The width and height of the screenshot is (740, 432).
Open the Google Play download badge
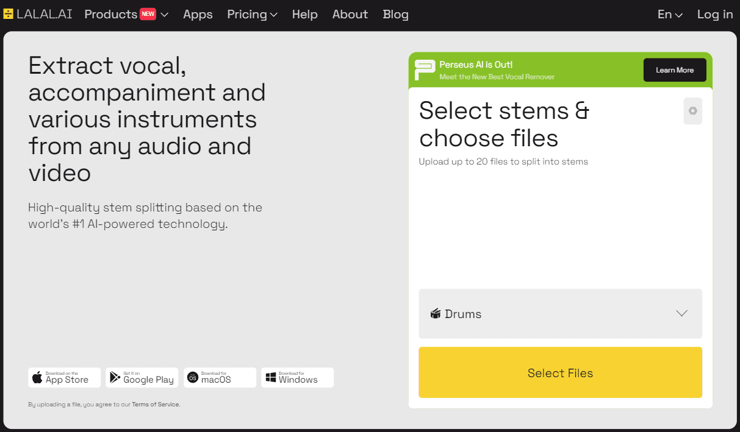[x=142, y=378]
